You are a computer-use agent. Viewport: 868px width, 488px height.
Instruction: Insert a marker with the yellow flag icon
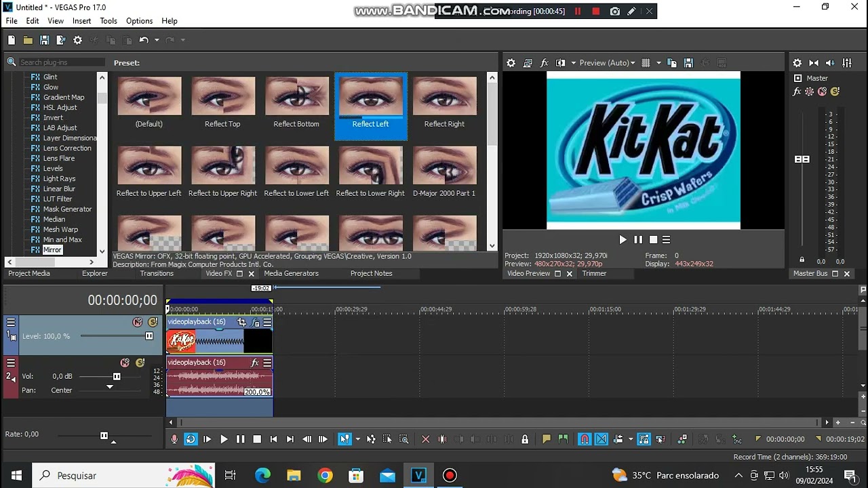point(547,439)
